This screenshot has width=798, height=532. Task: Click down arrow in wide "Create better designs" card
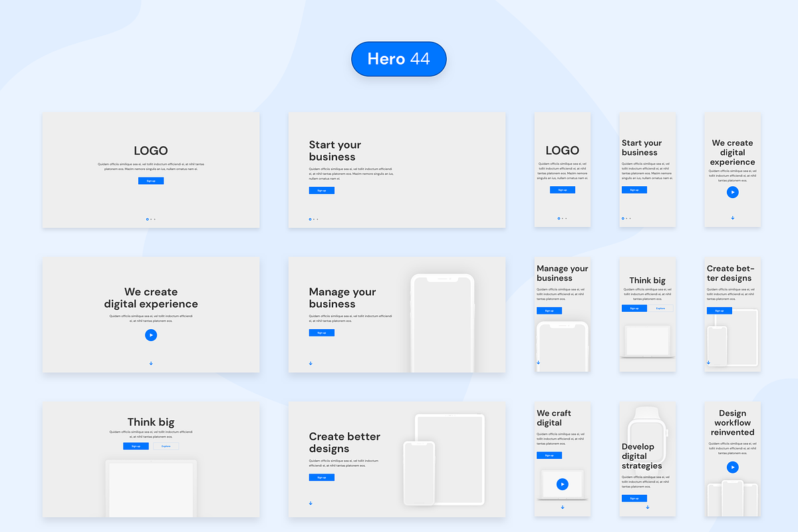pos(311,503)
